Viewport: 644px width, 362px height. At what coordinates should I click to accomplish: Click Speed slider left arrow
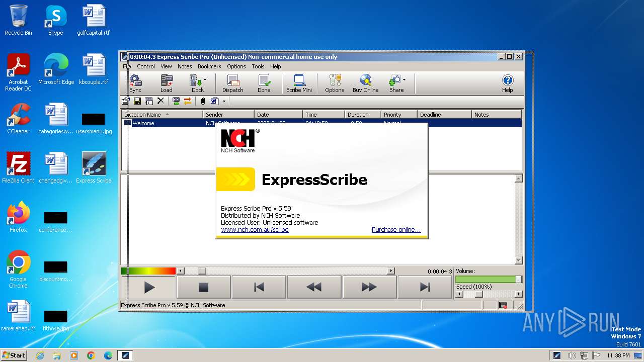tap(458, 294)
